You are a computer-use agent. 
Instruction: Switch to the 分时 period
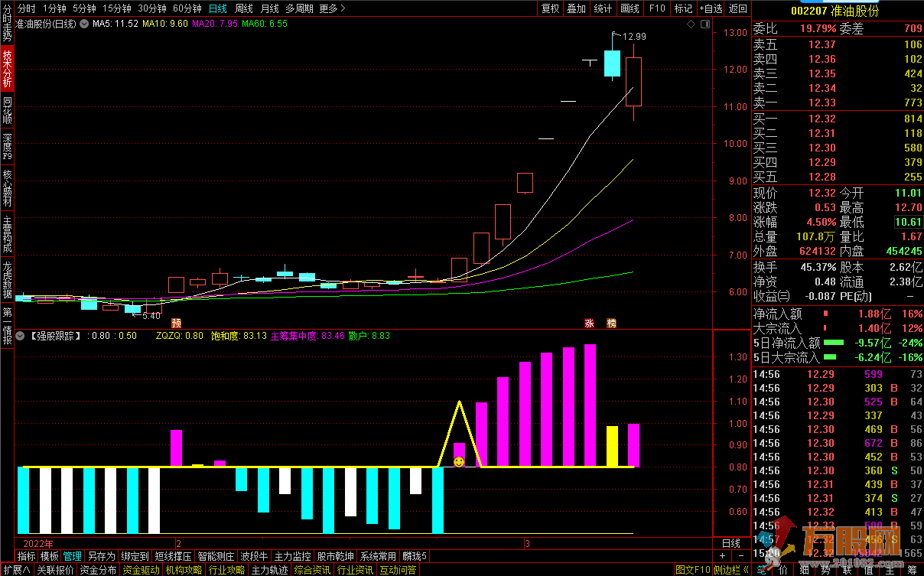click(x=26, y=8)
